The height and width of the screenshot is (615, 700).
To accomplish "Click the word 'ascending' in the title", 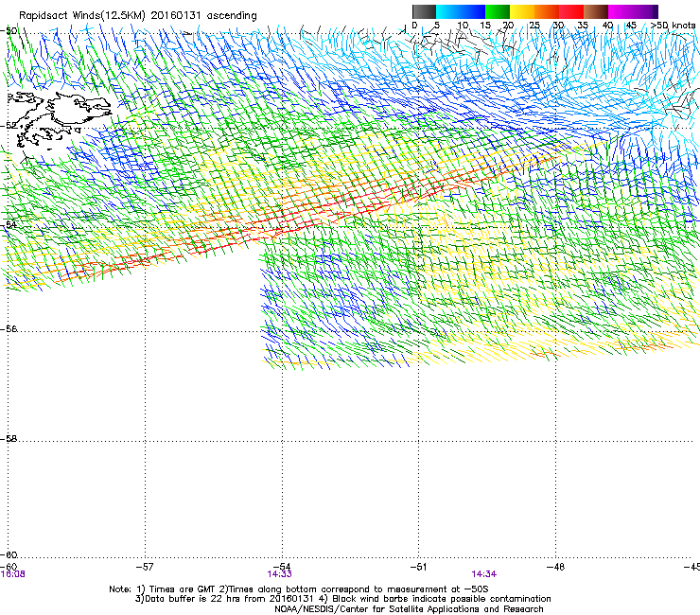I will click(x=231, y=16).
